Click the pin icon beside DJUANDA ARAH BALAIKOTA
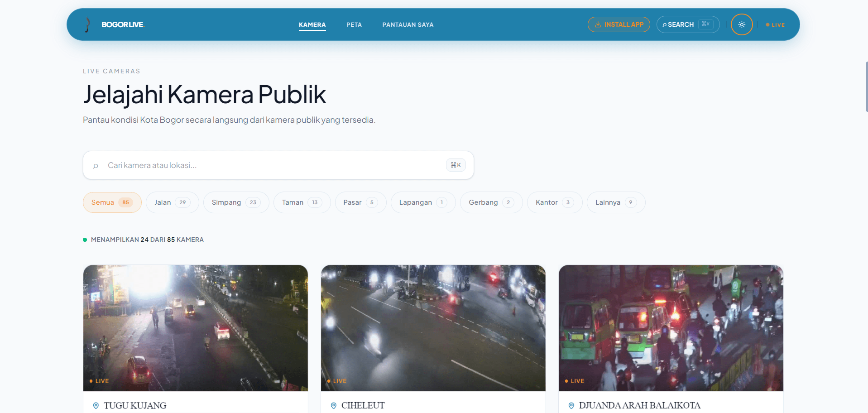The height and width of the screenshot is (413, 868). click(x=571, y=406)
